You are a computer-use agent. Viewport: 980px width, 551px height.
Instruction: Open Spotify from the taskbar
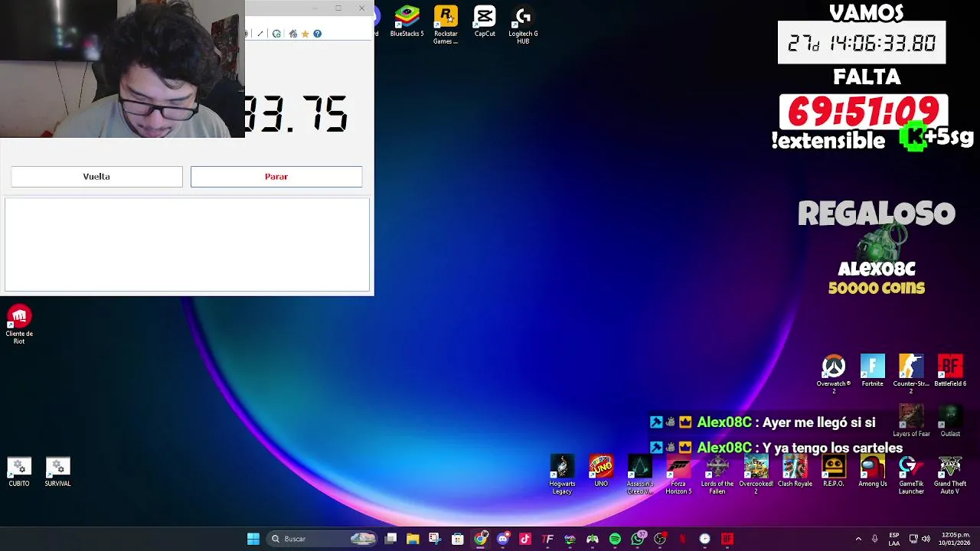615,539
